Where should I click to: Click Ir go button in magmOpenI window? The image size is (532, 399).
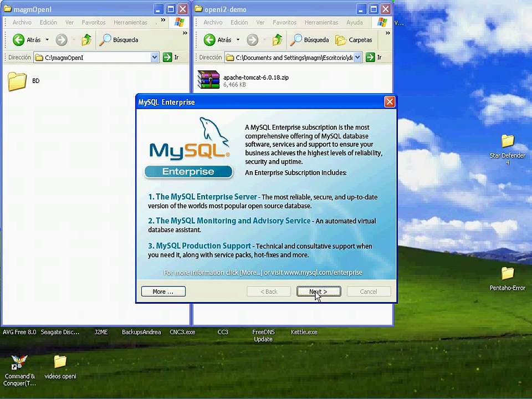pyautogui.click(x=171, y=57)
